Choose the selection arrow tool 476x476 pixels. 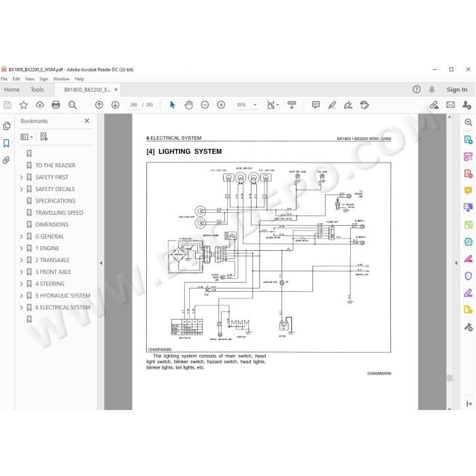(x=173, y=105)
